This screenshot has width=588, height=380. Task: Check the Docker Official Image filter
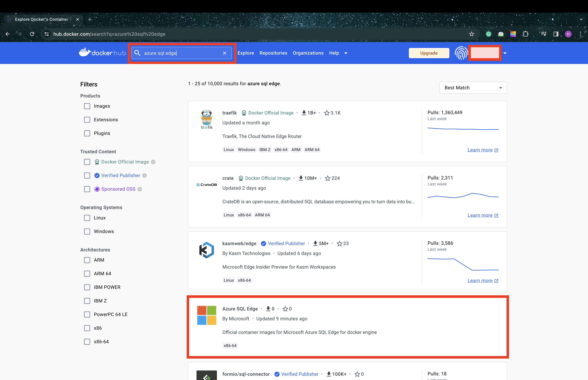pos(87,162)
